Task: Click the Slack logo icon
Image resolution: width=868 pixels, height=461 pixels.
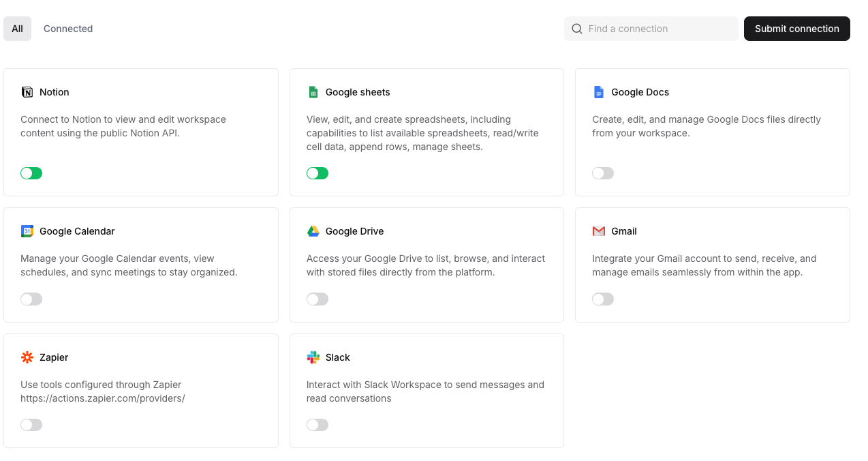Action: [x=313, y=357]
